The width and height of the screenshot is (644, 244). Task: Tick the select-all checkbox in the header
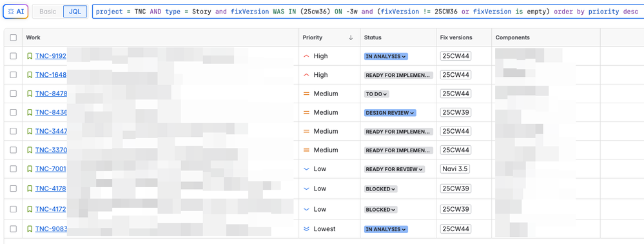pos(14,37)
